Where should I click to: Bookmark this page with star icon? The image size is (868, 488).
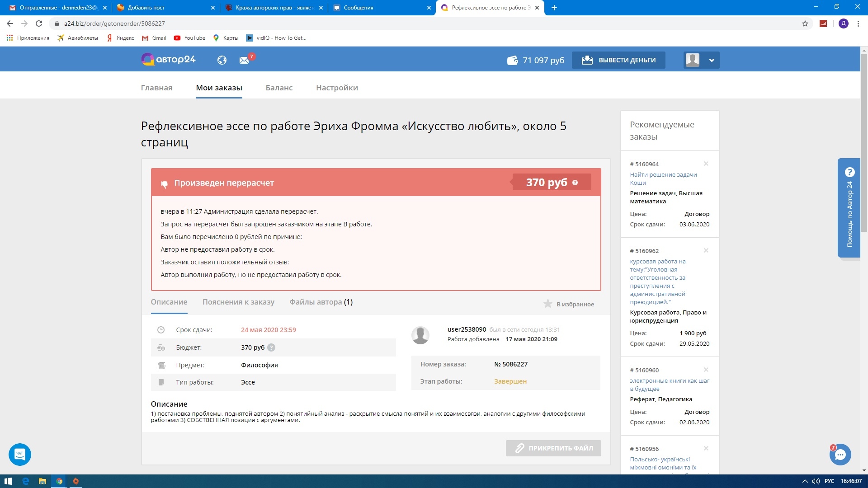(x=805, y=23)
